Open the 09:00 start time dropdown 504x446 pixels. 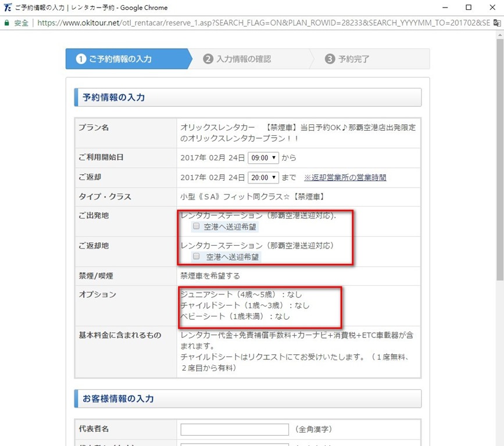[x=263, y=158]
